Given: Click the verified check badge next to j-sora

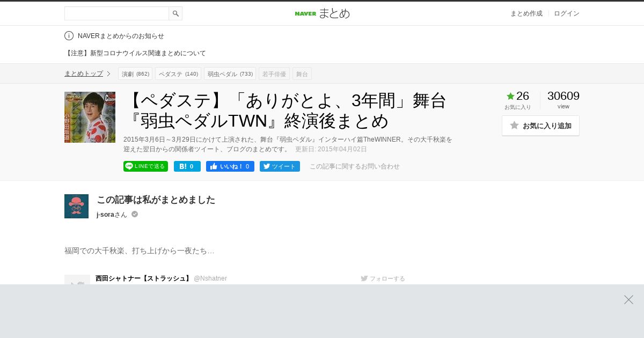Looking at the screenshot, I should tap(135, 214).
